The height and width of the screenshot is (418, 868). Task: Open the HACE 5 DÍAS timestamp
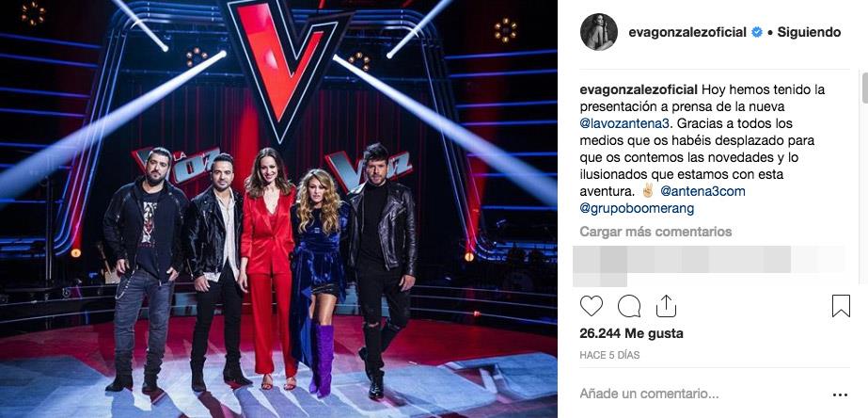609,355
